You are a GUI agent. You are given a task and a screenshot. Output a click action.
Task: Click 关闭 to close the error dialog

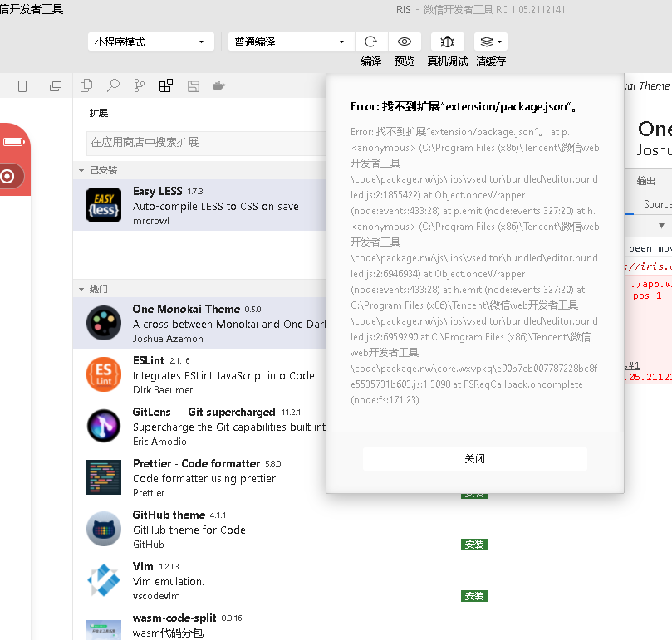pyautogui.click(x=475, y=459)
